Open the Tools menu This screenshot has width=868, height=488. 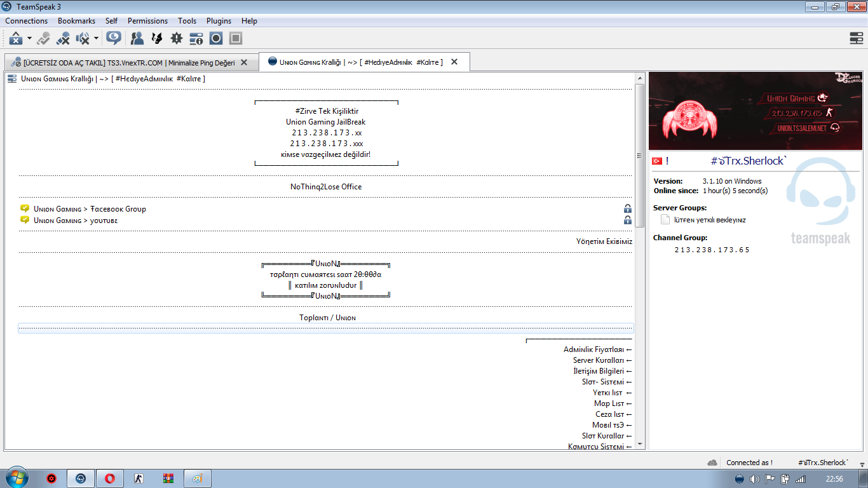click(x=187, y=21)
